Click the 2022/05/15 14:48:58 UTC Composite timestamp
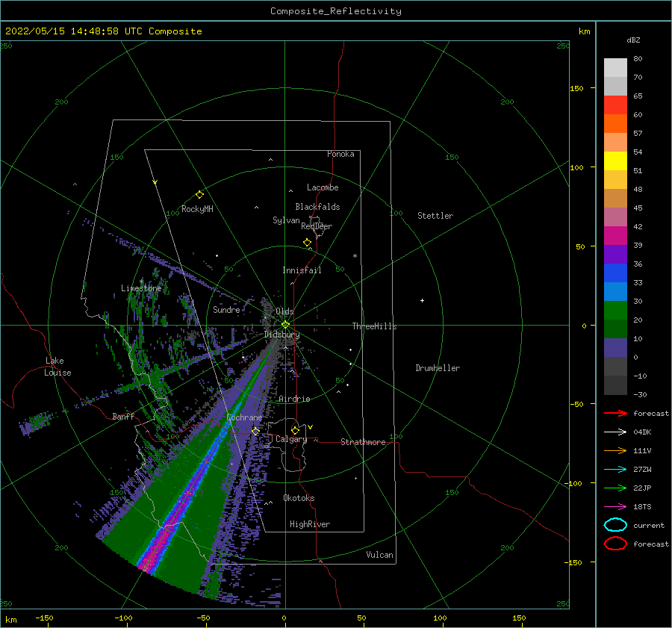The image size is (672, 628). [x=104, y=31]
